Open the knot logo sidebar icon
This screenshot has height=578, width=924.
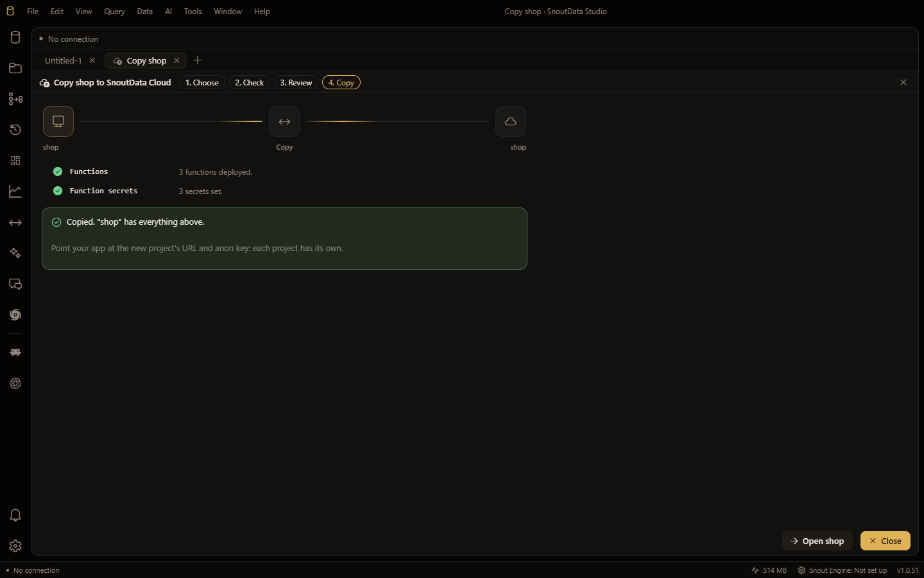tap(15, 383)
